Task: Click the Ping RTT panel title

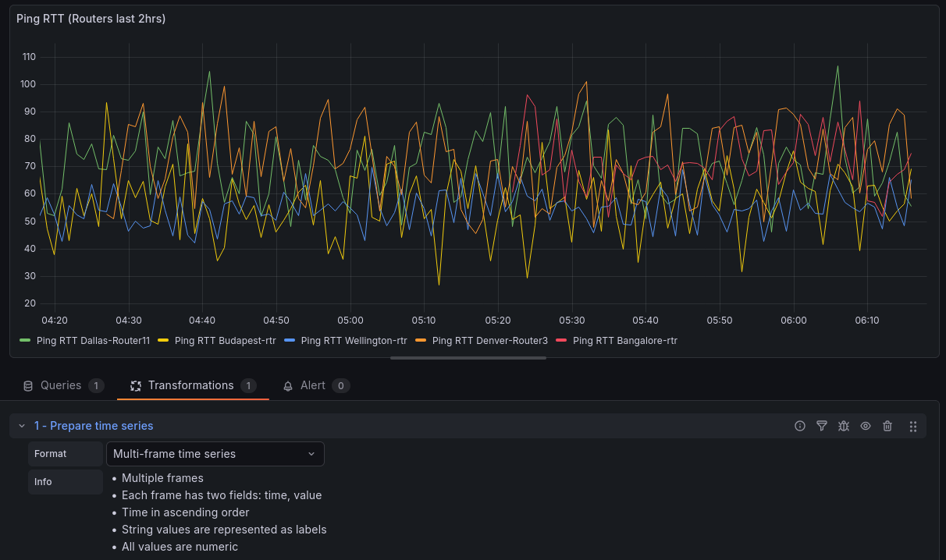Action: point(91,19)
